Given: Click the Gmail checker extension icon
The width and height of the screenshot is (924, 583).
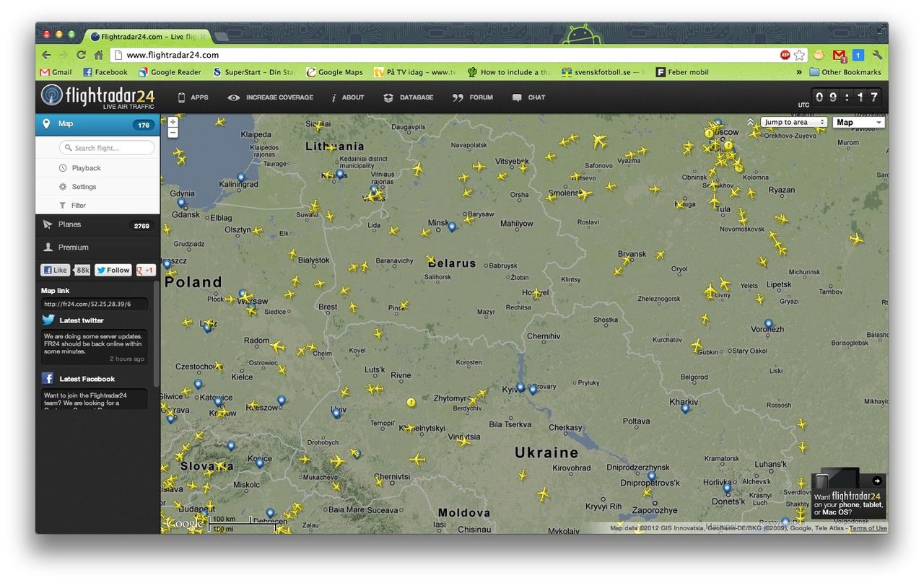Looking at the screenshot, I should [840, 55].
